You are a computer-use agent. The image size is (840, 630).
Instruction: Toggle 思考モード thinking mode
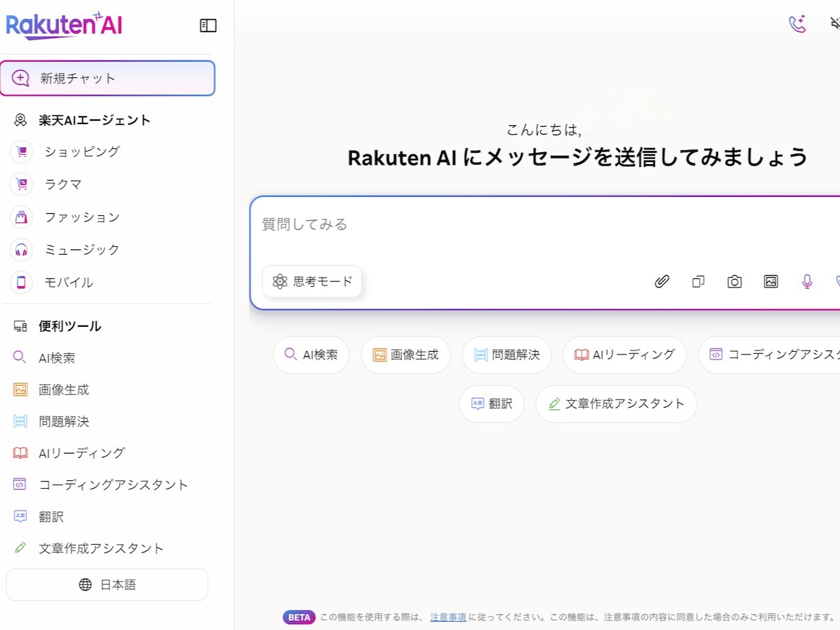[x=312, y=282]
